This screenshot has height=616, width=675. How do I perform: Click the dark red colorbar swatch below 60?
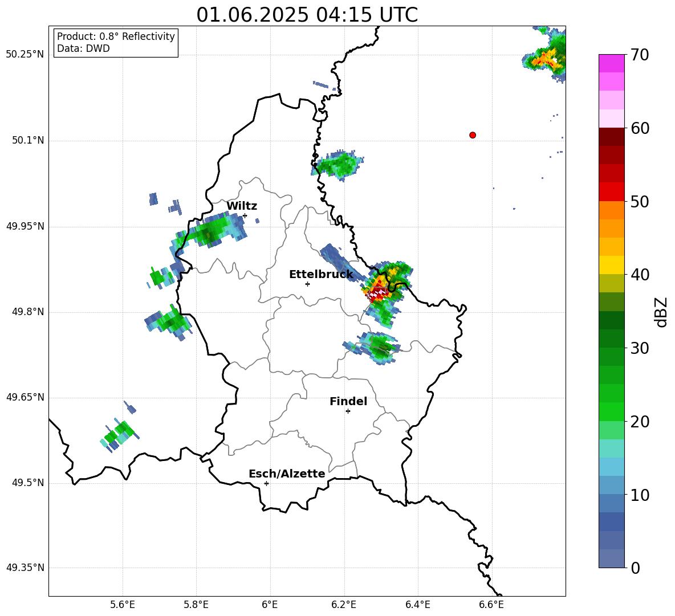[x=612, y=137]
